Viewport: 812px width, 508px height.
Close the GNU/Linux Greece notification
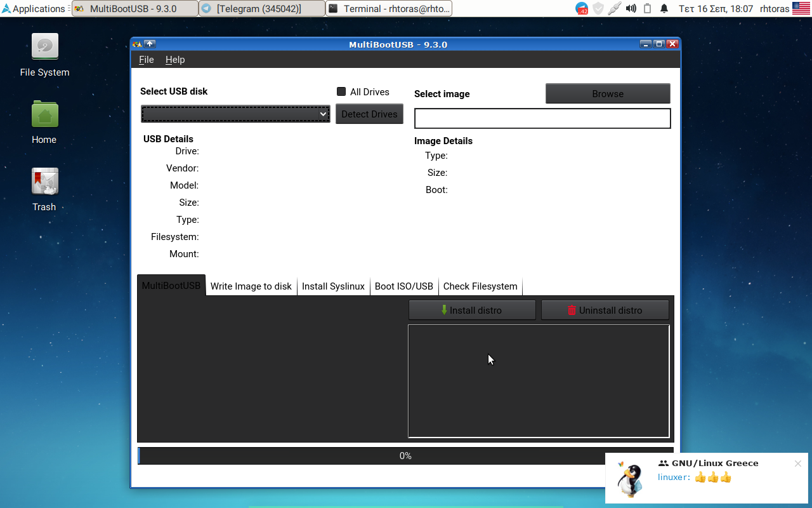[798, 464]
